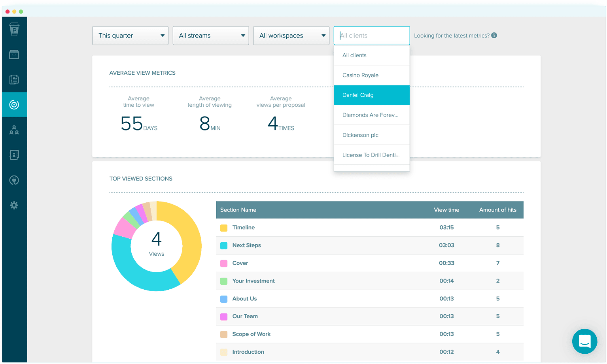Expand the All streams dropdown
This screenshot has height=364, width=607.
211,35
